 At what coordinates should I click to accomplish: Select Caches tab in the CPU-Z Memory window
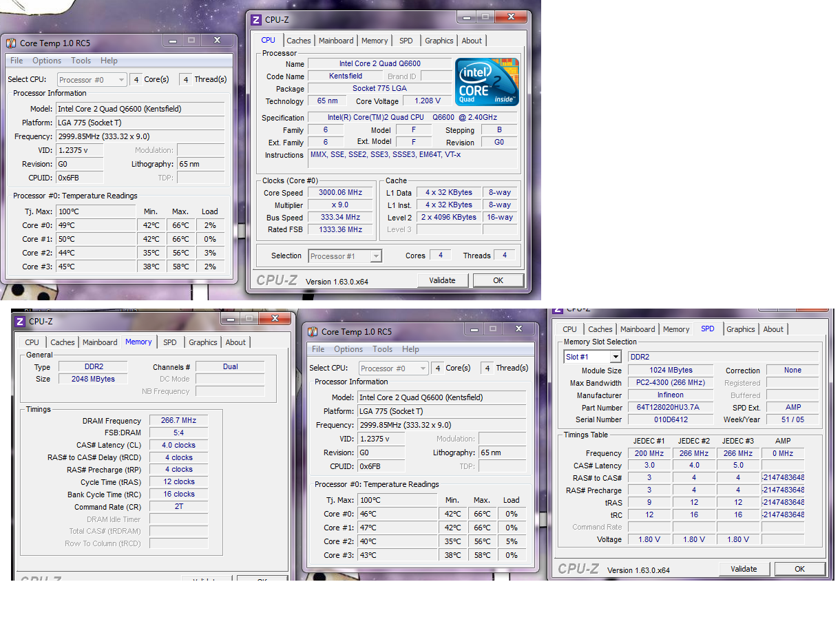pyautogui.click(x=63, y=342)
